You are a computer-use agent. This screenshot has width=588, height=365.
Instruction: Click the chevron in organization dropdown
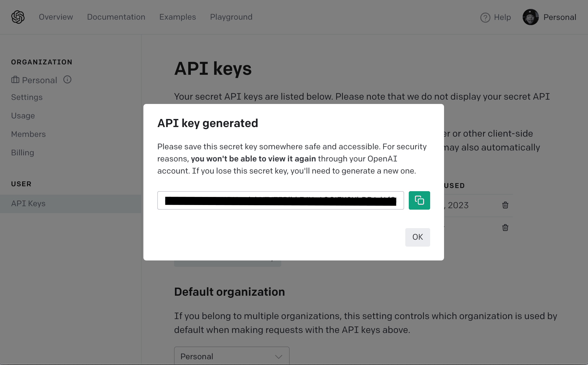[x=278, y=357]
